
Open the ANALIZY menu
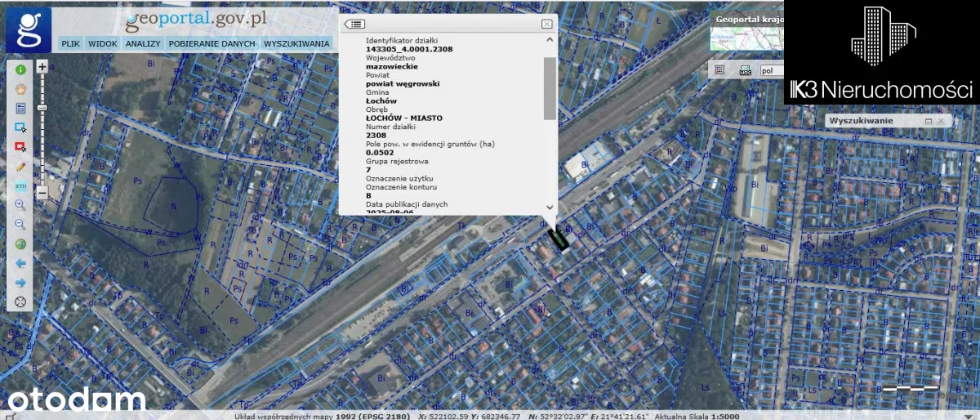click(x=142, y=43)
